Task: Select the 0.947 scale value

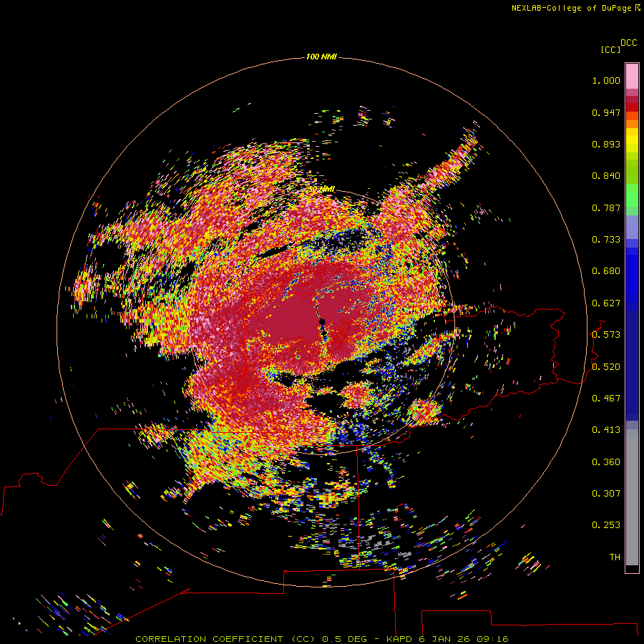Action: pos(606,112)
